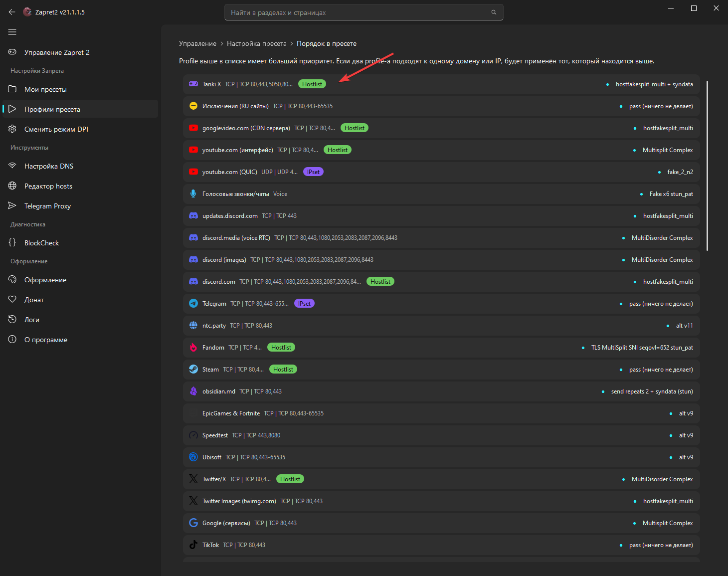Click YouTube icon beside googlevideo.com row

coord(193,128)
